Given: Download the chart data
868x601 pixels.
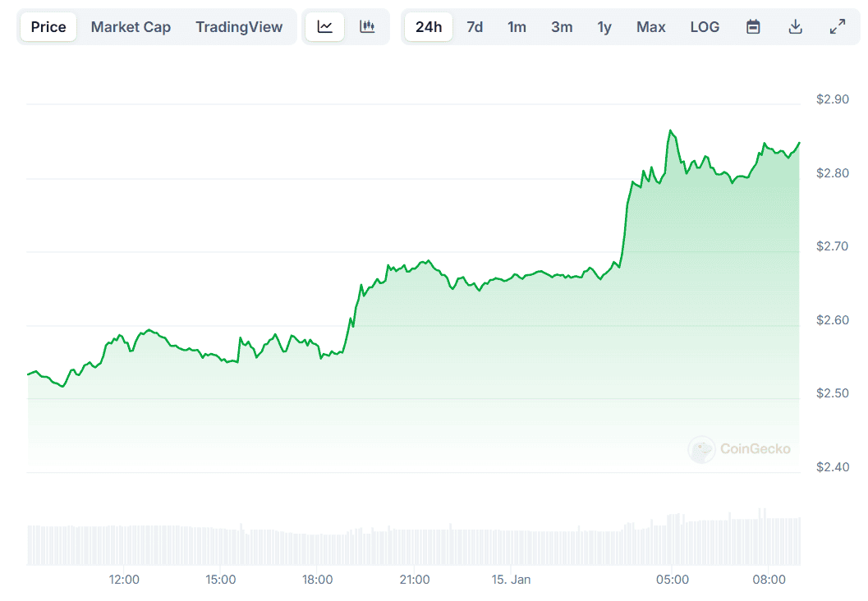Looking at the screenshot, I should click(x=795, y=27).
